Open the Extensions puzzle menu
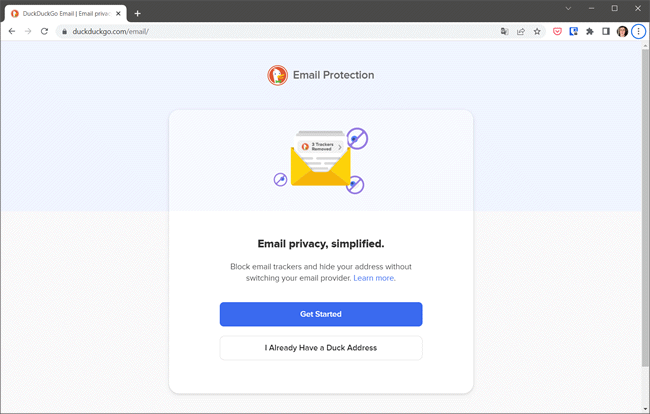 (590, 31)
